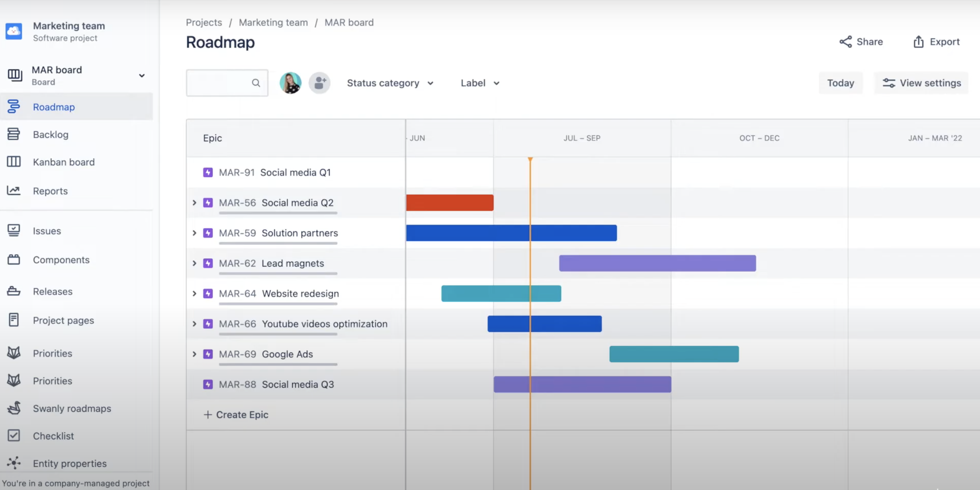This screenshot has width=980, height=490.
Task: Open the Releases ship icon
Action: tap(14, 291)
